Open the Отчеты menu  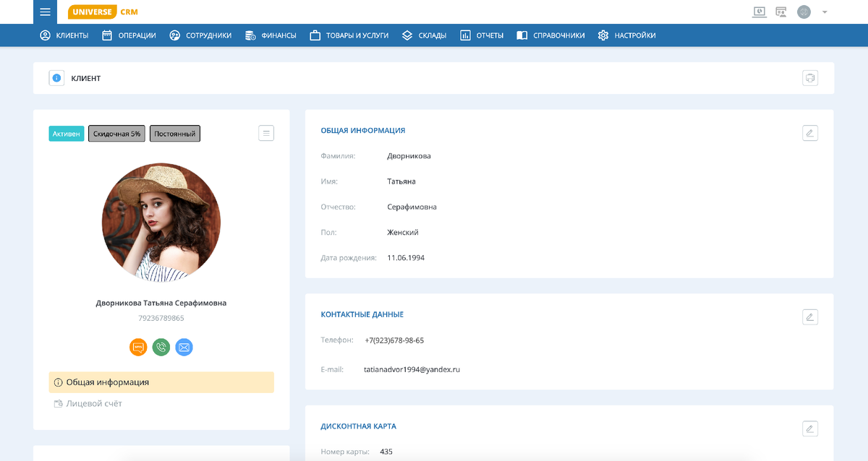point(482,35)
